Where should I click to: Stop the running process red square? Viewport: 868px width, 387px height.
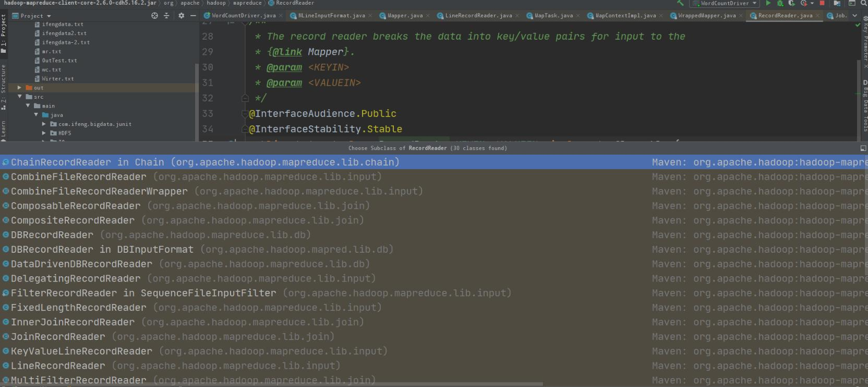[x=822, y=3]
